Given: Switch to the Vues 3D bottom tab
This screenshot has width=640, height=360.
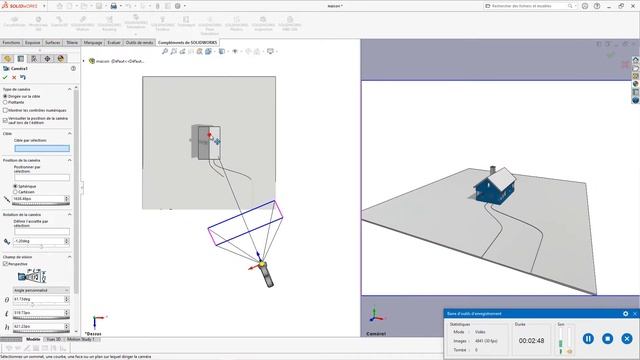Looking at the screenshot, I should 53,339.
